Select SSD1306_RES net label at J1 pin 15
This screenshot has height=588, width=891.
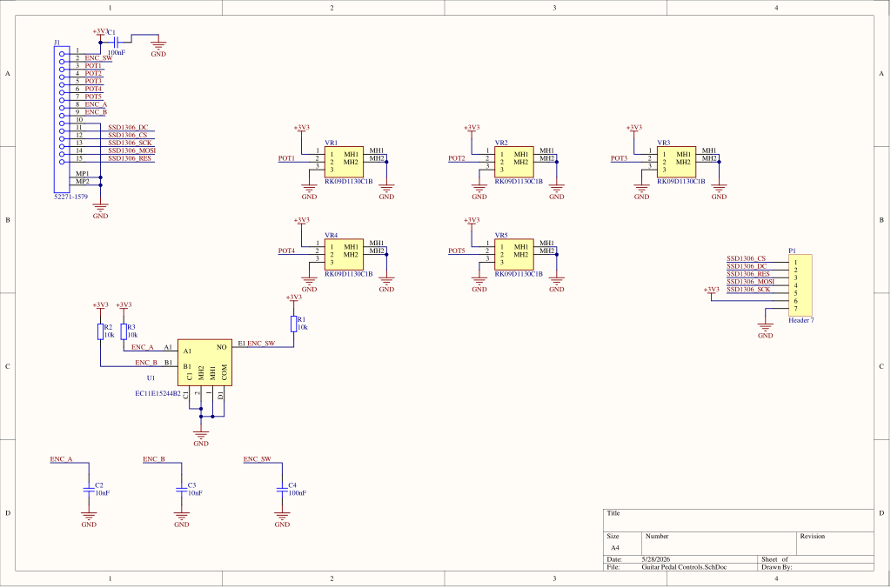tap(130, 158)
